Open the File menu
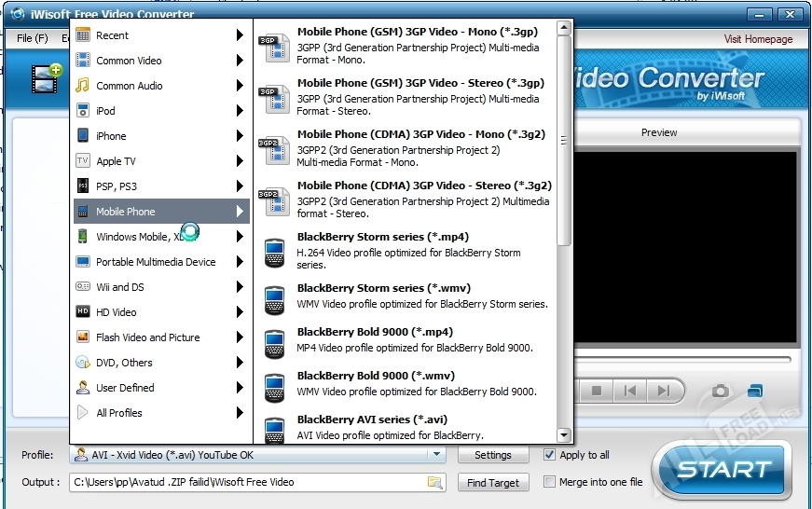812x509 pixels. pyautogui.click(x=32, y=38)
